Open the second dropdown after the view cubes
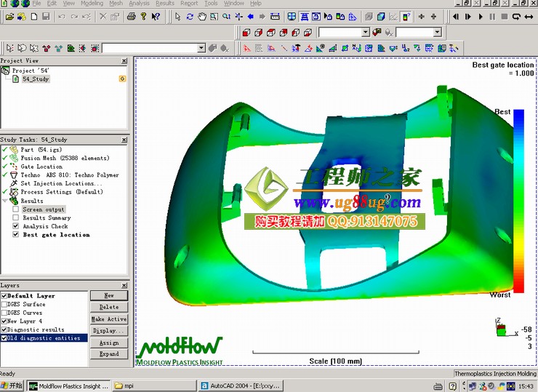Viewport: 538px width, 392px height. click(x=437, y=33)
